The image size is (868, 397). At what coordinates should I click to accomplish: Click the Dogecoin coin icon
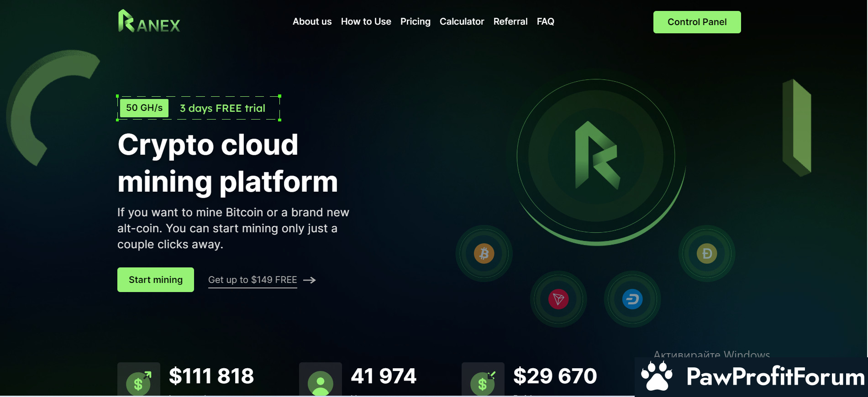707,253
